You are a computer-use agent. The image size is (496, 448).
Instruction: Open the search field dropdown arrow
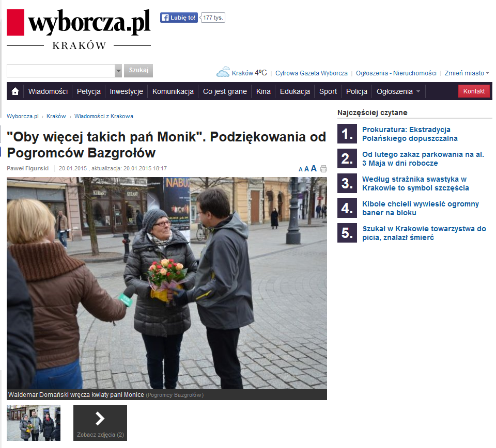(x=118, y=71)
